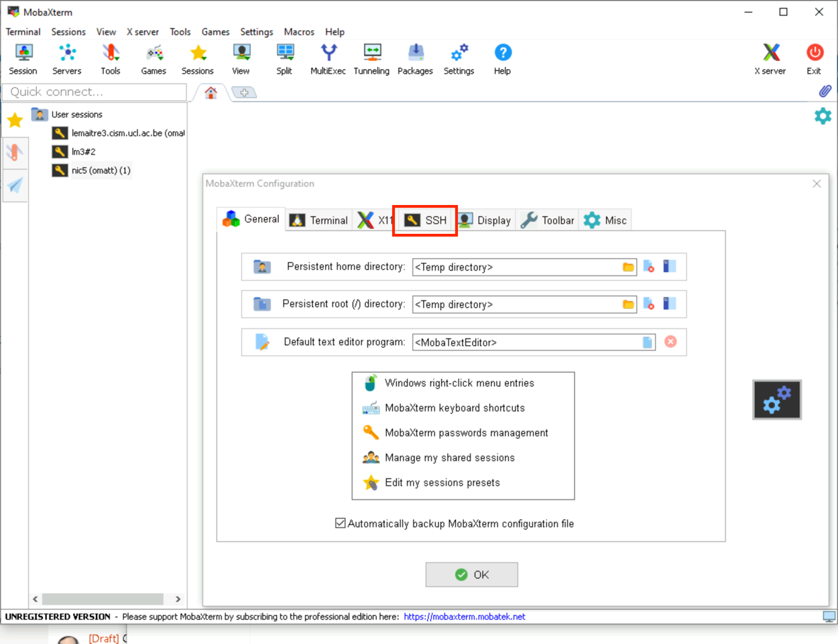
Task: Browse folder for persistent home directory
Action: click(x=628, y=267)
